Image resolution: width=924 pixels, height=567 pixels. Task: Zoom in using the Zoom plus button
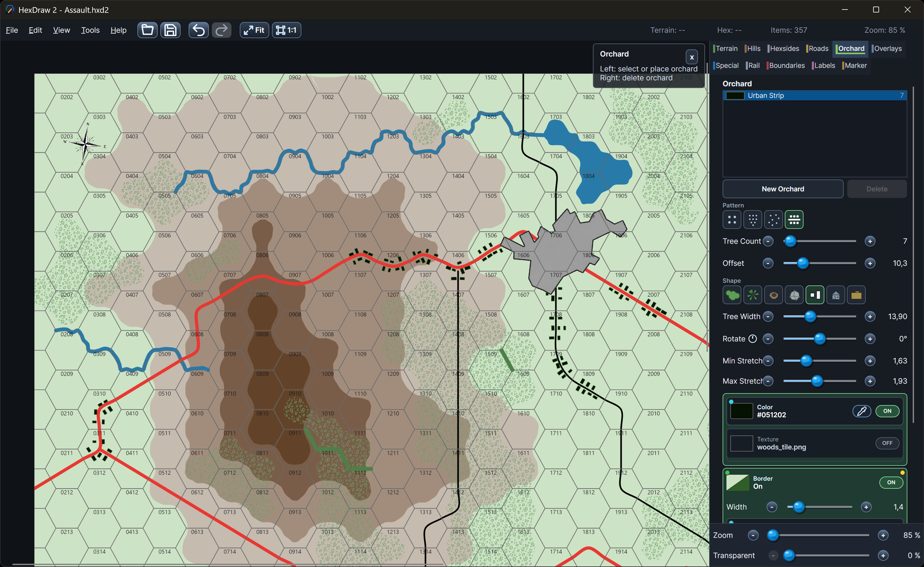(x=883, y=535)
